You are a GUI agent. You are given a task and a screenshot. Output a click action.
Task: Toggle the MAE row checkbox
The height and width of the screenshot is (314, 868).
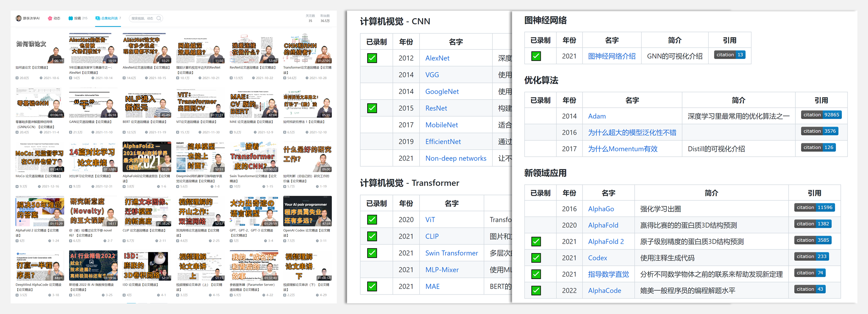372,286
